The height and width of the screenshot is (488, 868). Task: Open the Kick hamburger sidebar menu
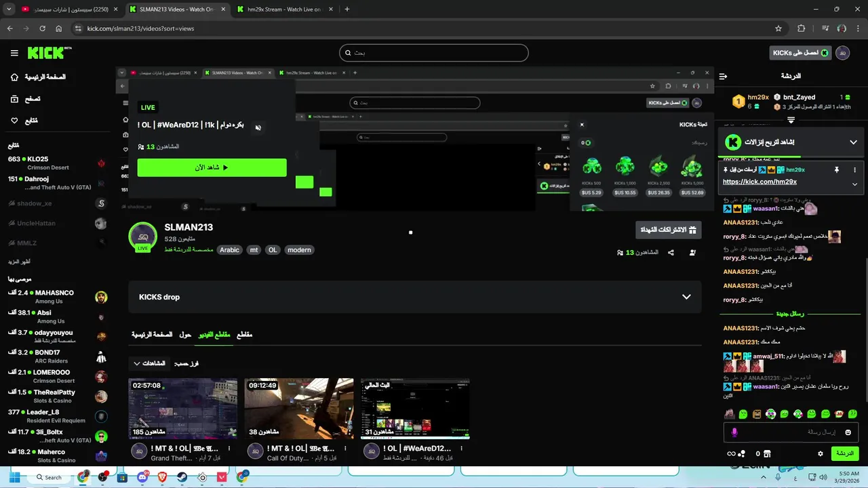(x=14, y=53)
